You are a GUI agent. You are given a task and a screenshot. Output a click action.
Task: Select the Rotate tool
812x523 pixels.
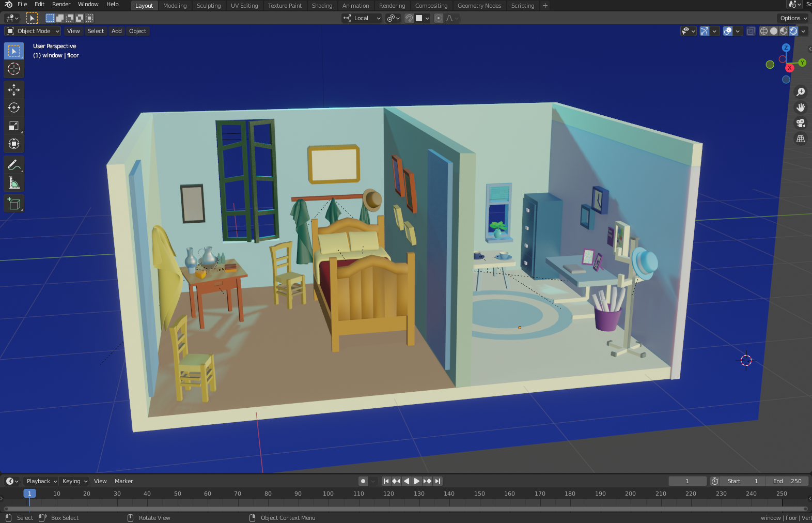pos(14,107)
